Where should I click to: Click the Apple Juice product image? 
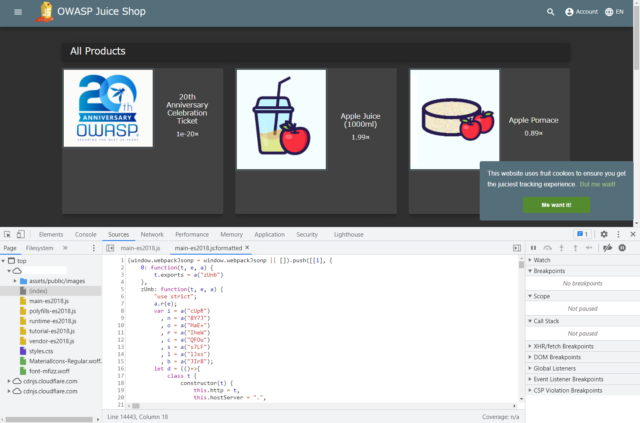click(x=281, y=119)
